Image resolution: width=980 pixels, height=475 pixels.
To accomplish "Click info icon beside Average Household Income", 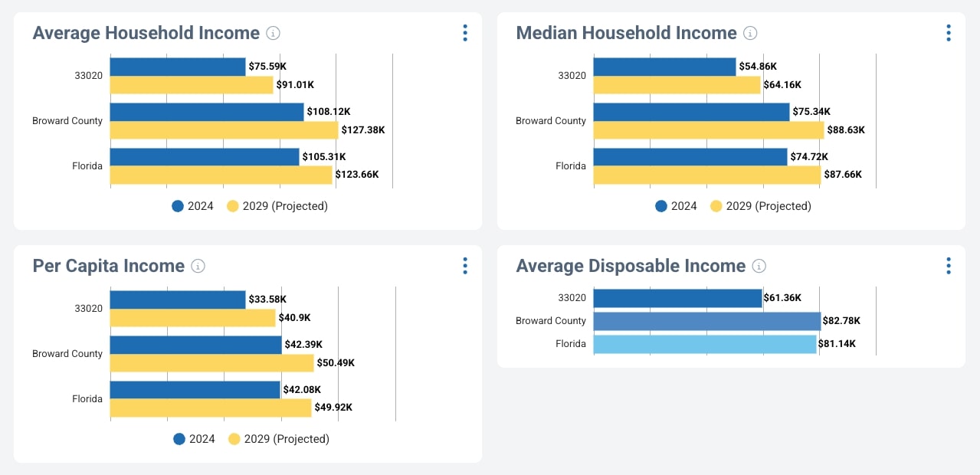I will coord(274,33).
